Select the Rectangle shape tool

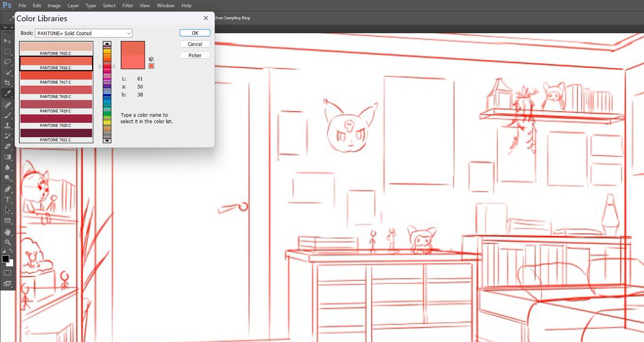click(x=8, y=221)
